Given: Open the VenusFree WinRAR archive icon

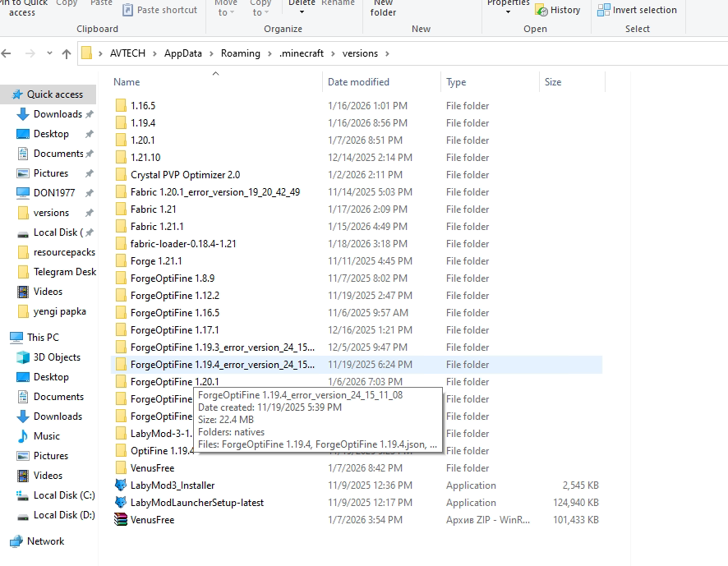Looking at the screenshot, I should click(121, 520).
